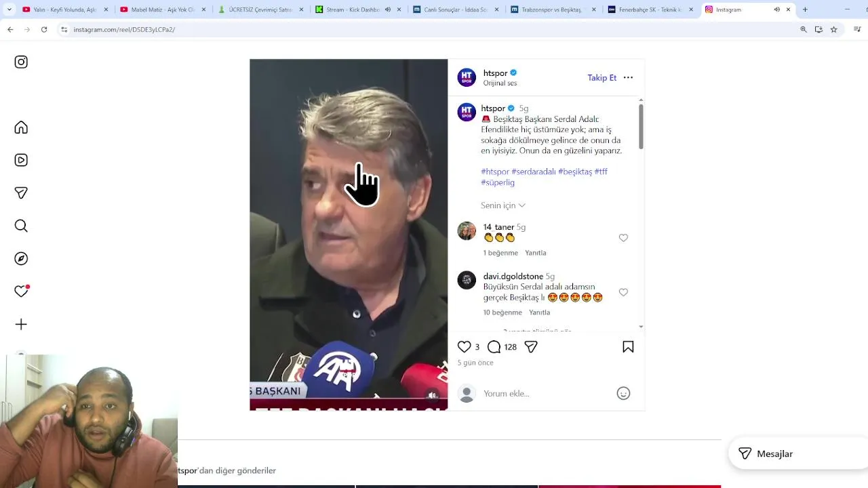Click the reel video to pause
The width and height of the screenshot is (868, 488).
(x=349, y=235)
